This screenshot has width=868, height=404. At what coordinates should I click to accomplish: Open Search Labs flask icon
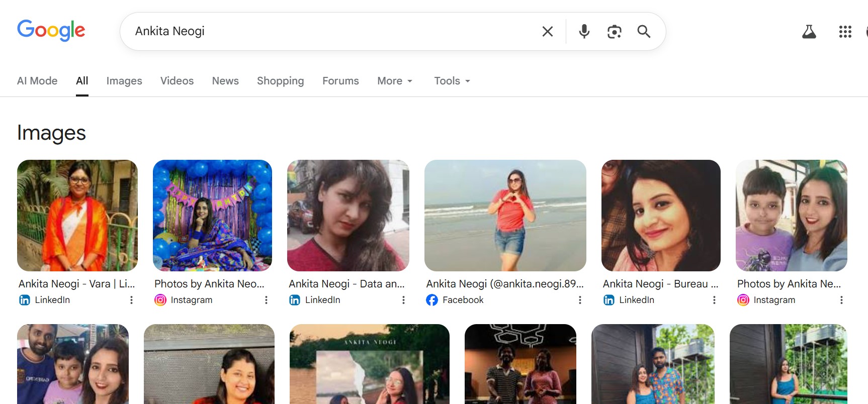pos(809,32)
